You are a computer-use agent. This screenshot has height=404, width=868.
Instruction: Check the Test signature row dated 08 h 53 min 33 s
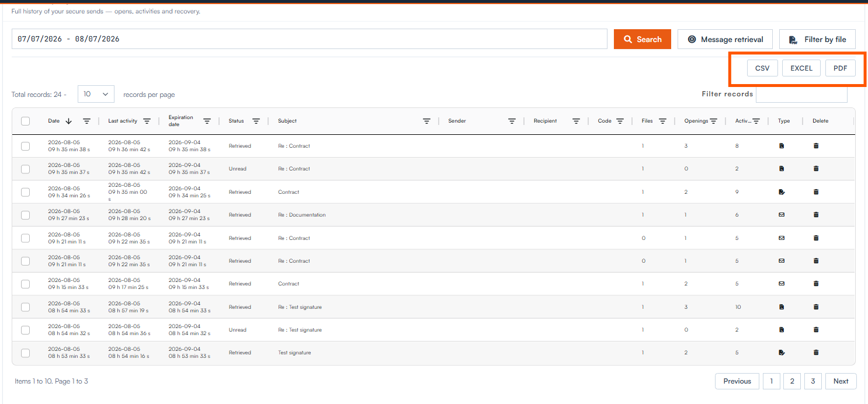[x=25, y=353]
